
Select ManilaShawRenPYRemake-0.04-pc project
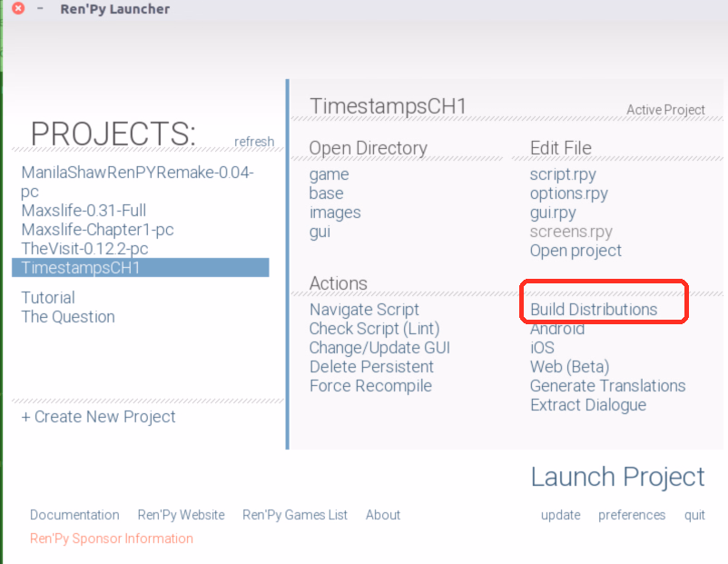tap(137, 182)
